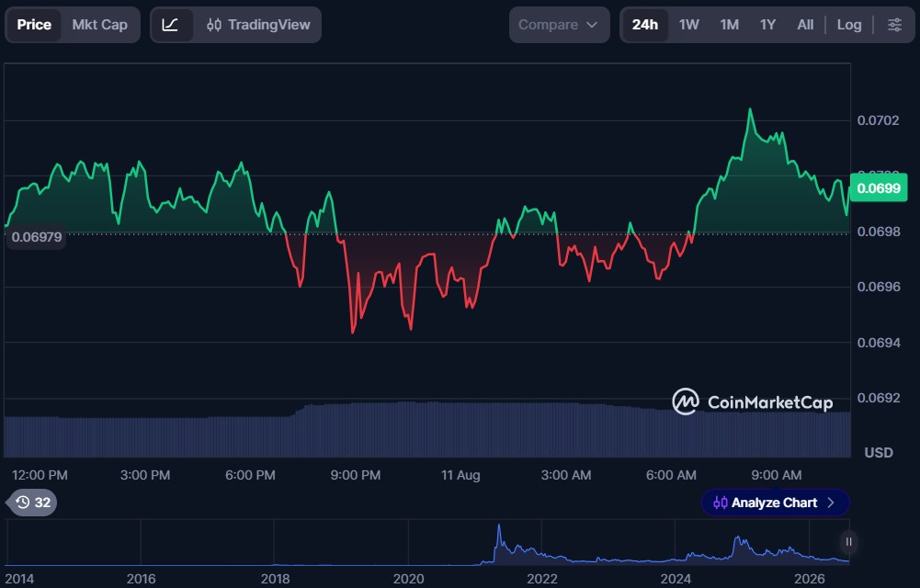Click the Compare dropdown chevron arrow

[x=592, y=25]
